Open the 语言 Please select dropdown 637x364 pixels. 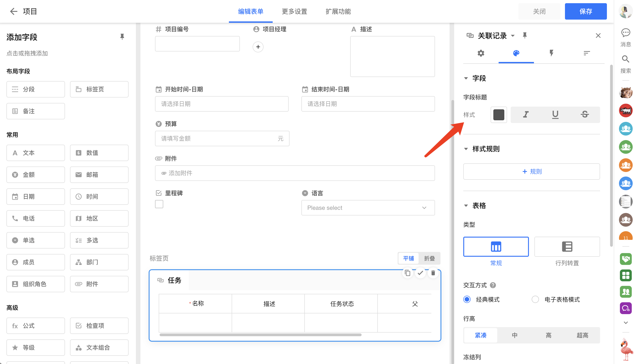pyautogui.click(x=368, y=208)
